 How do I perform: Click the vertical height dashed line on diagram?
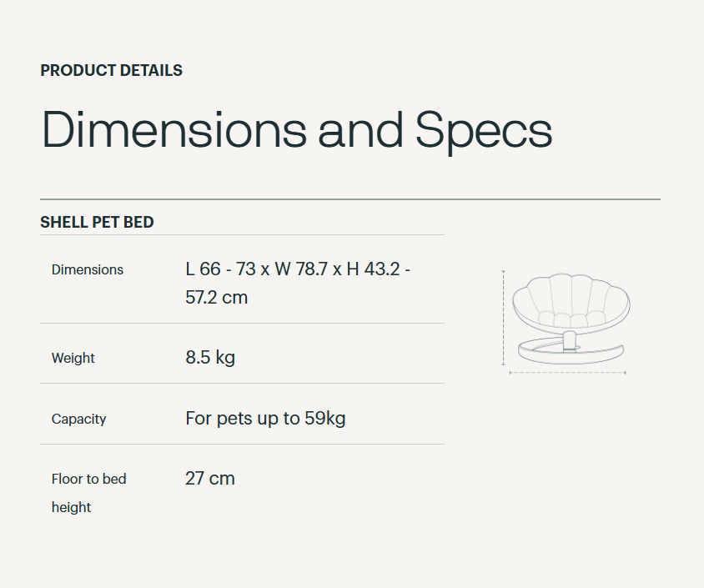503,319
